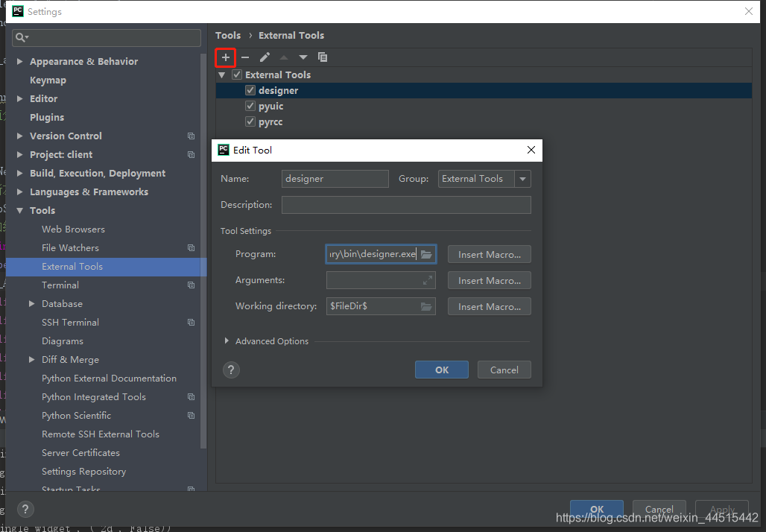This screenshot has width=766, height=532.
Task: Select the pyrcc tool row
Action: pos(484,121)
